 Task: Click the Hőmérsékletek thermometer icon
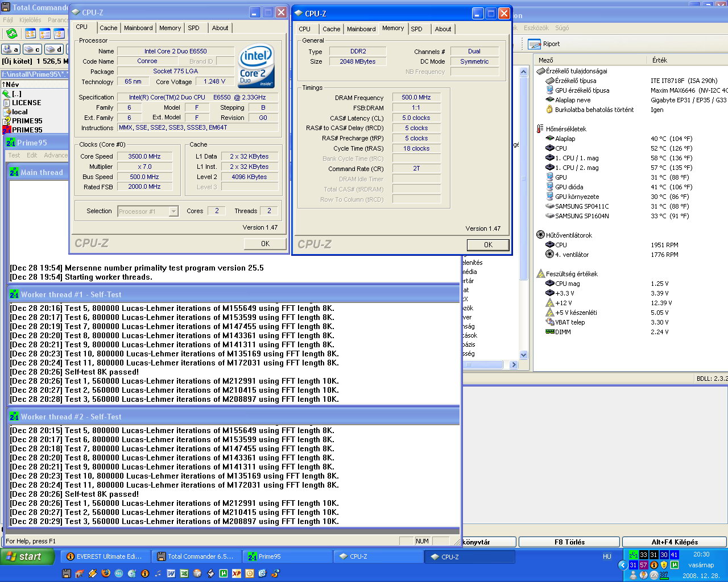click(540, 129)
